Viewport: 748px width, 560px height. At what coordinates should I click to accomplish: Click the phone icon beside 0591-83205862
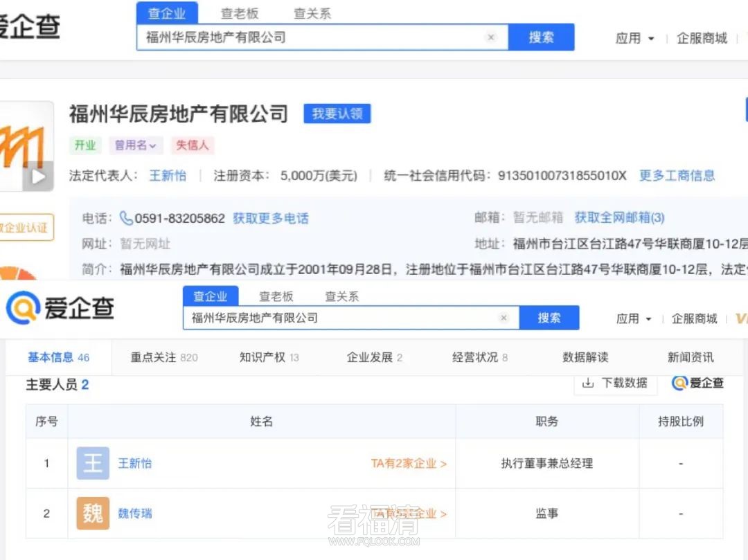tap(127, 218)
